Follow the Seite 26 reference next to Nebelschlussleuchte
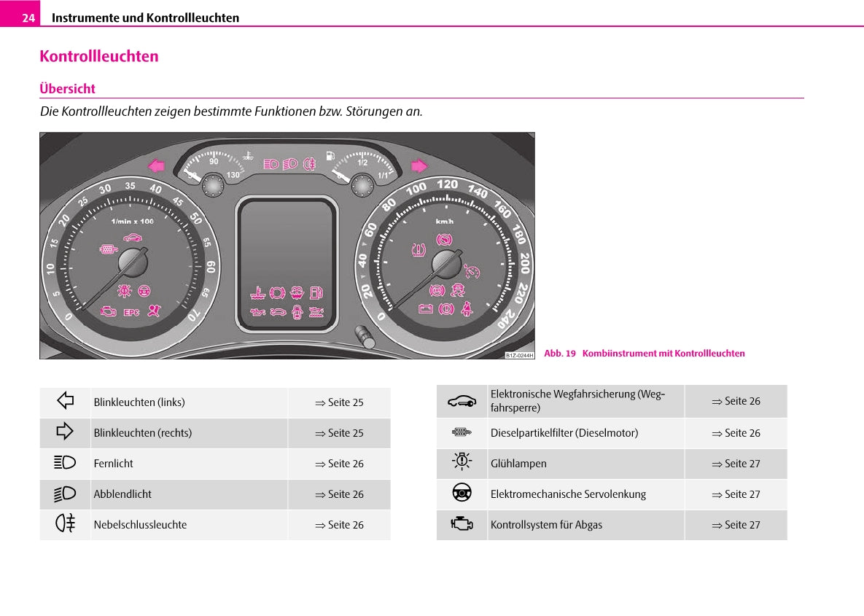 tap(339, 525)
